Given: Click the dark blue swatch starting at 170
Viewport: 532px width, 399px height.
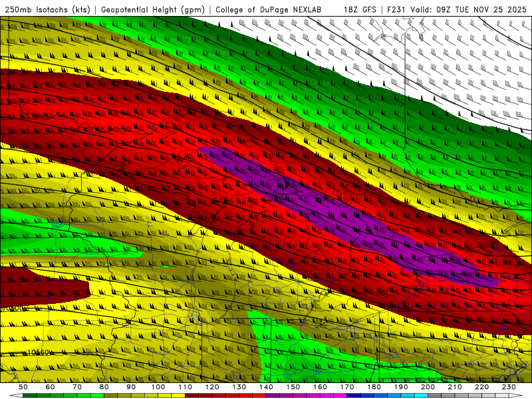Looking at the screenshot, I should pos(354,396).
